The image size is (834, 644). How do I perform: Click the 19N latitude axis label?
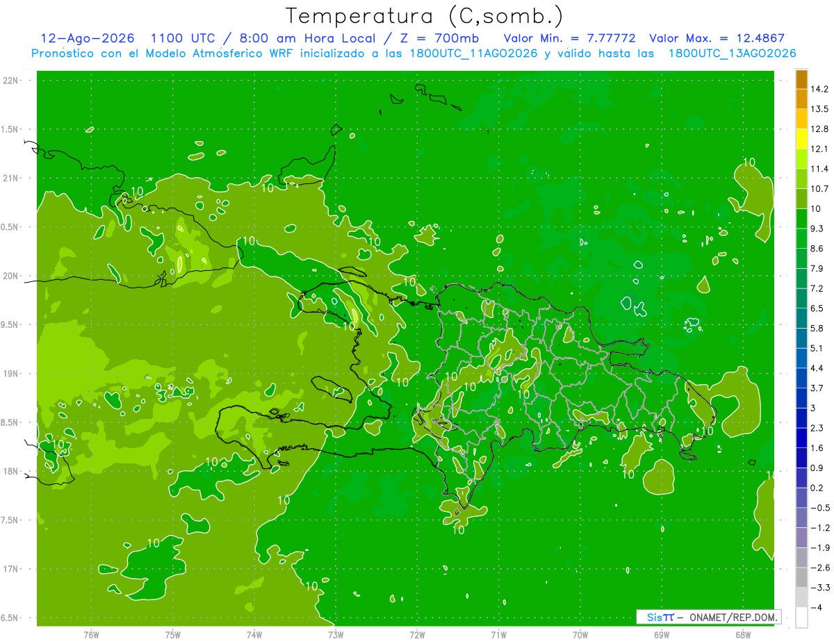point(12,374)
